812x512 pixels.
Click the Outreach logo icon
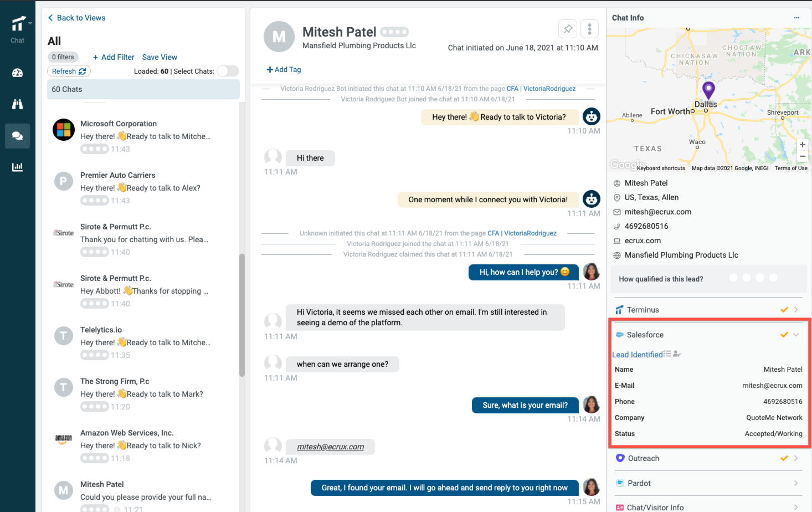click(x=620, y=458)
